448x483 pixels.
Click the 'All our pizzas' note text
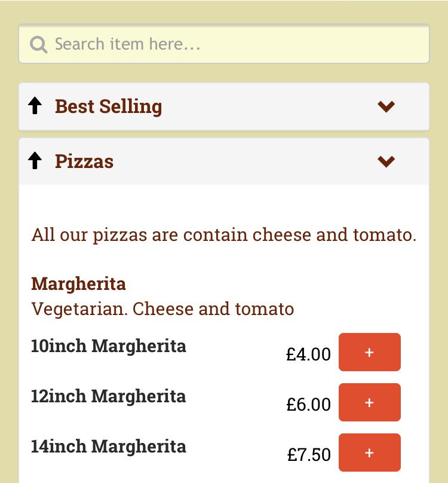[224, 235]
